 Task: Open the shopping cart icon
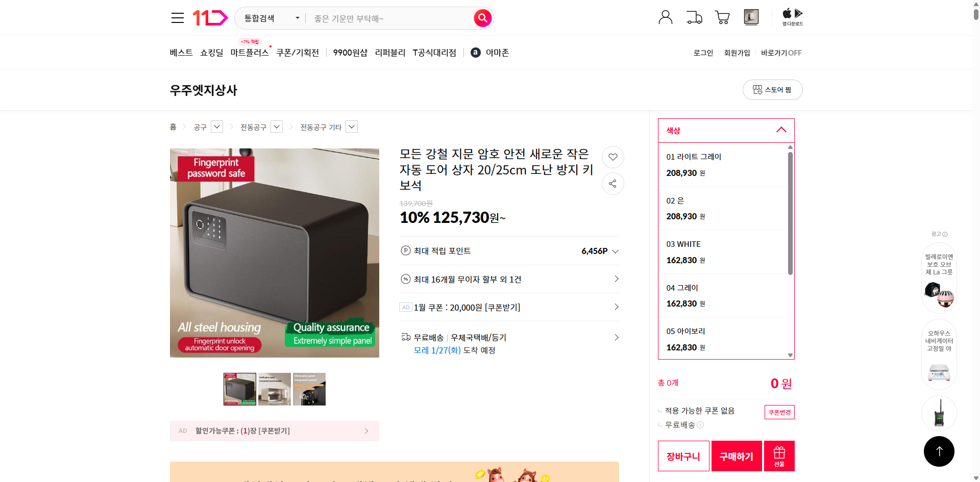722,17
